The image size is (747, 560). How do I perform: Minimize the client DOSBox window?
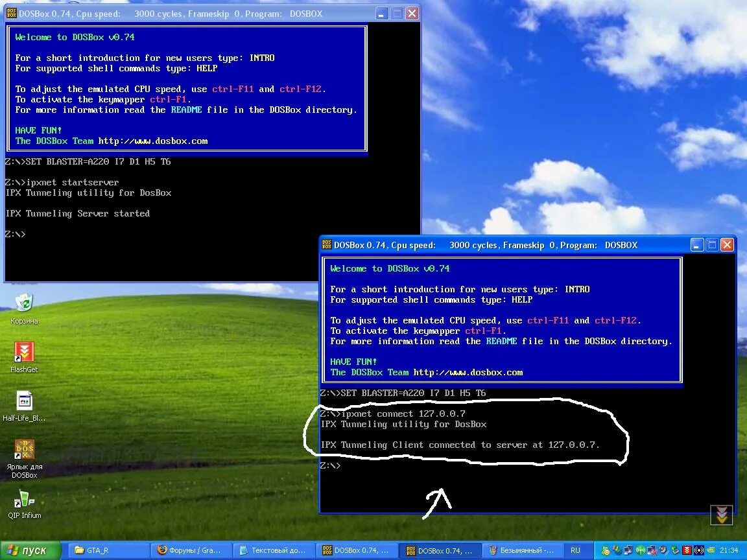point(696,245)
